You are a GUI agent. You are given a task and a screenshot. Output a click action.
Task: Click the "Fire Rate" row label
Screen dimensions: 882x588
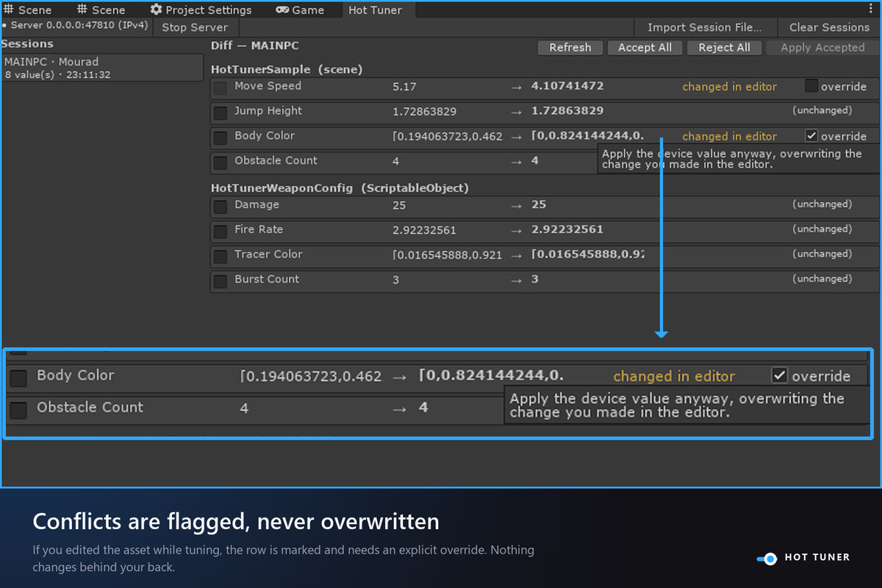click(x=259, y=229)
